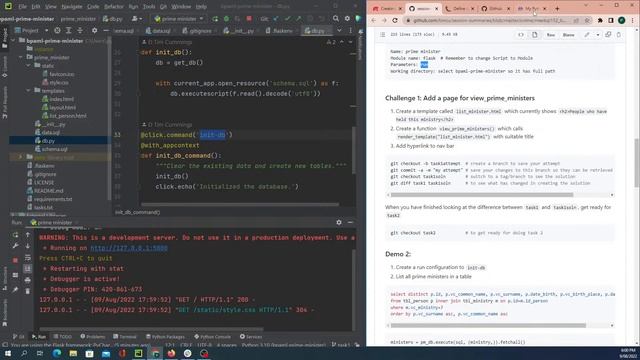Open the Terminal tool window
This screenshot has width=640, height=360.
click(124, 337)
